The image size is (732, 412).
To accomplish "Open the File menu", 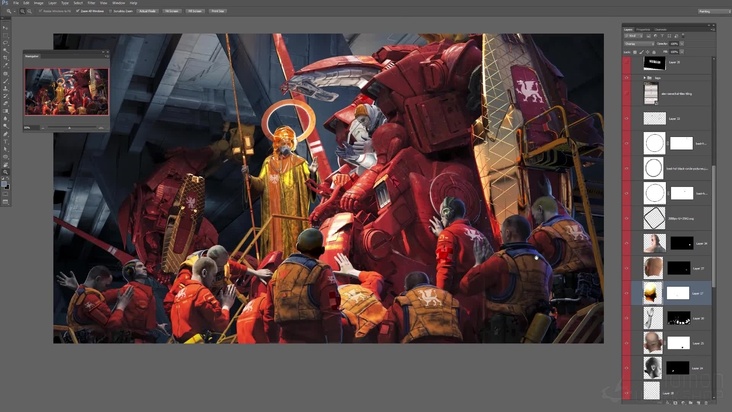I will pyautogui.click(x=15, y=3).
